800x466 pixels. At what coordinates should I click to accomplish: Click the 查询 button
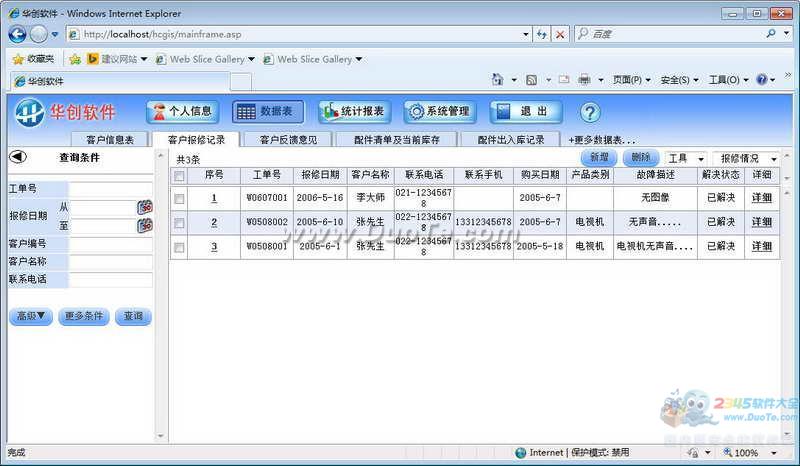tap(133, 316)
